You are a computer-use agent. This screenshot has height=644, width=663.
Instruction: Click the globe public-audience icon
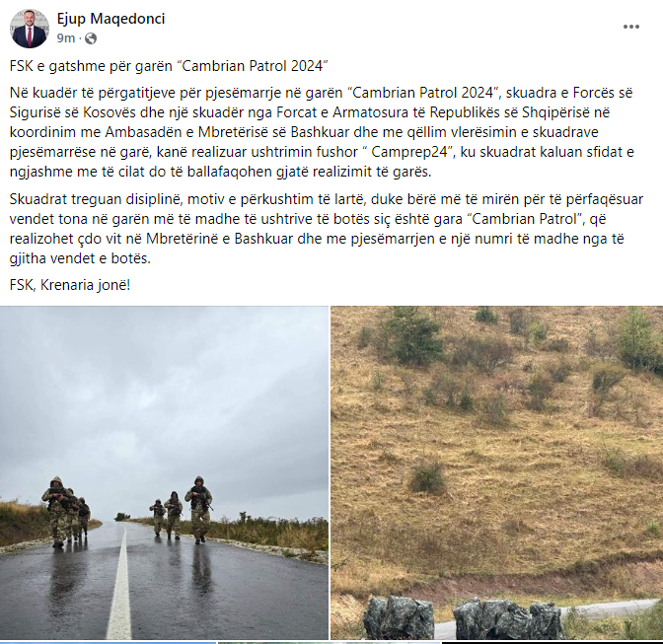pos(91,38)
